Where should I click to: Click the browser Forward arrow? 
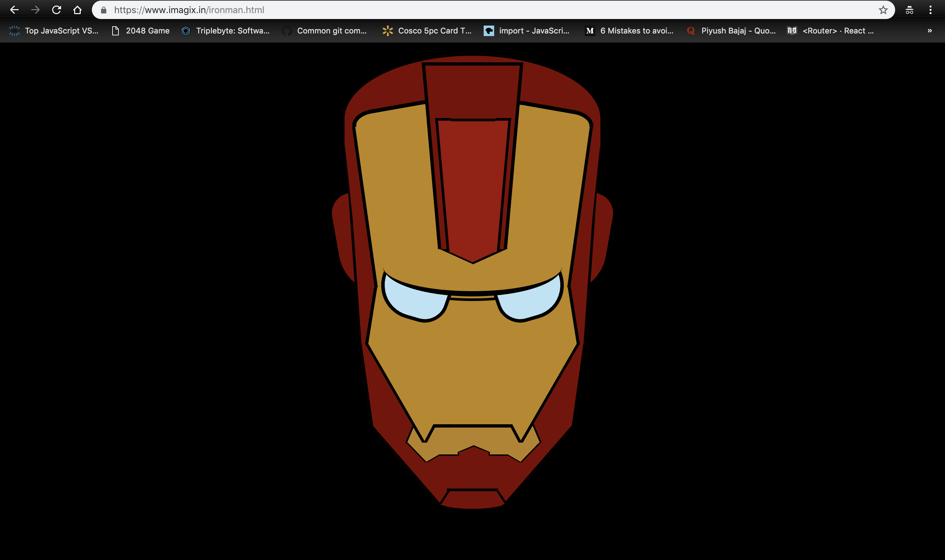tap(35, 10)
